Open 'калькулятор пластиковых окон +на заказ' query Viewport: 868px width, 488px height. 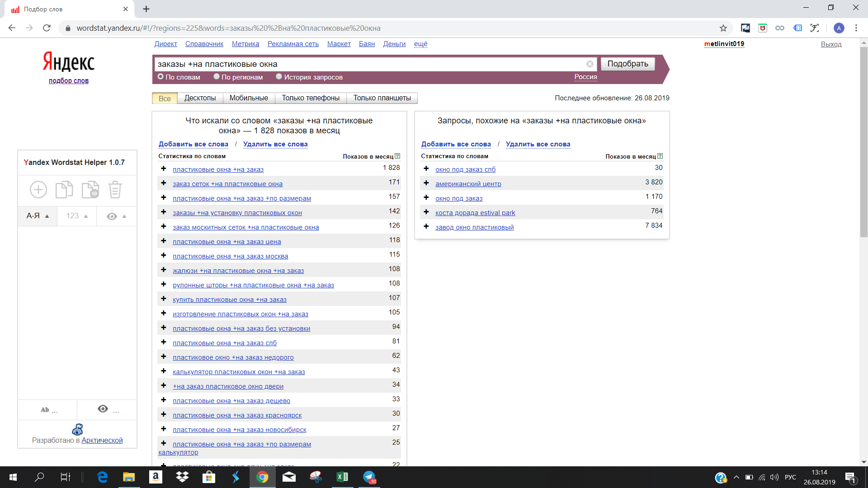[x=239, y=372]
